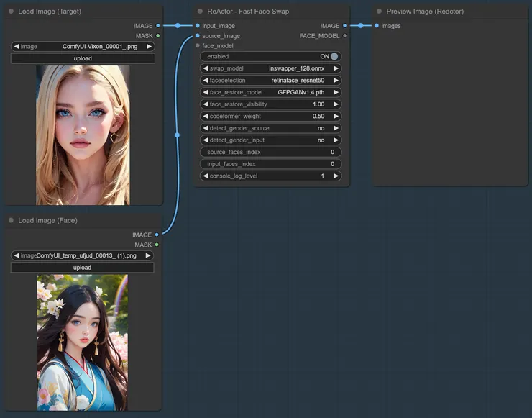
Task: Click the face_model input socket
Action: tap(197, 45)
